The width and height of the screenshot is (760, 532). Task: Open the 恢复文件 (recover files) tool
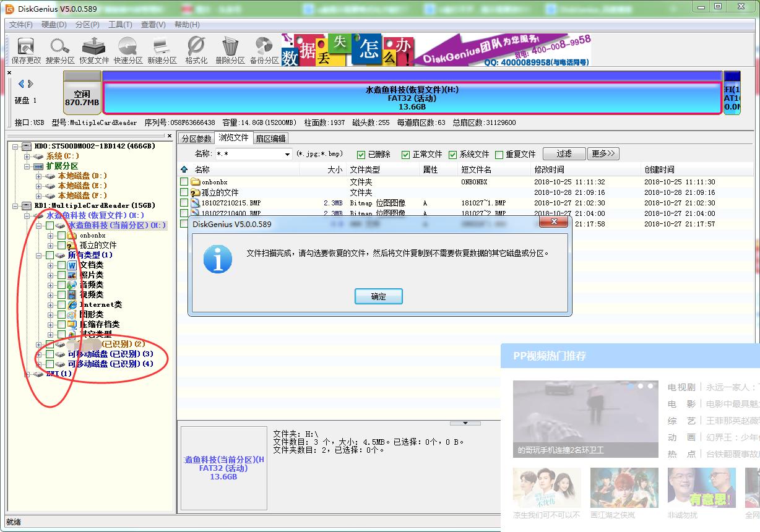pos(93,49)
